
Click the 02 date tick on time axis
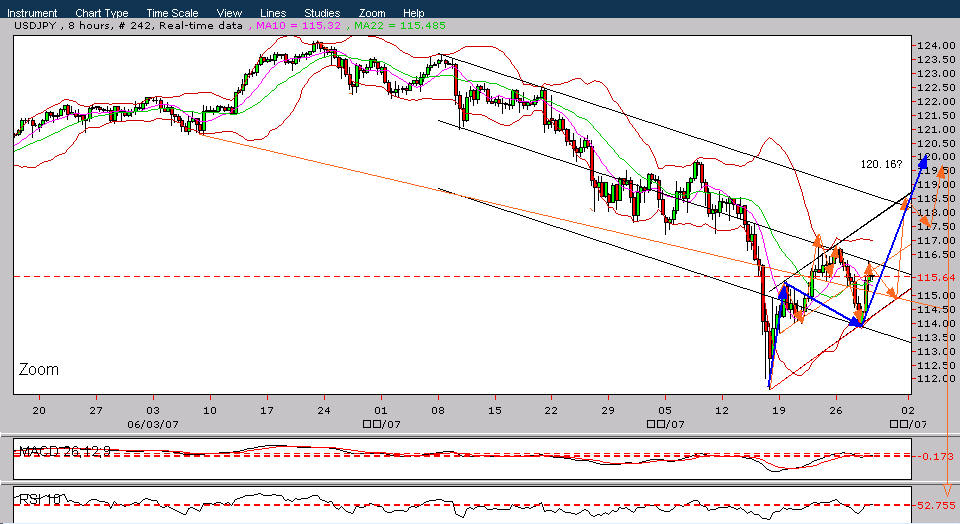coord(908,410)
